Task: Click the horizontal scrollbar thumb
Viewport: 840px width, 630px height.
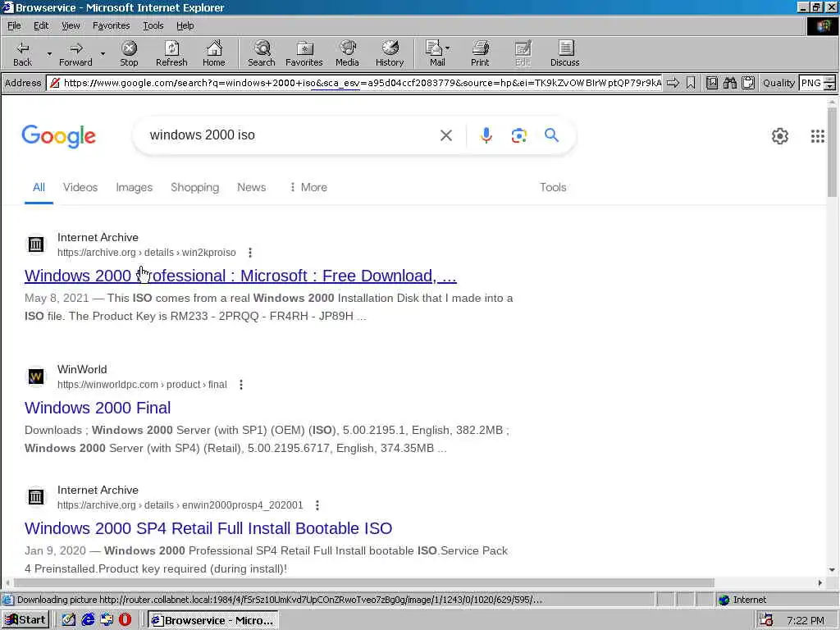Action: point(363,582)
